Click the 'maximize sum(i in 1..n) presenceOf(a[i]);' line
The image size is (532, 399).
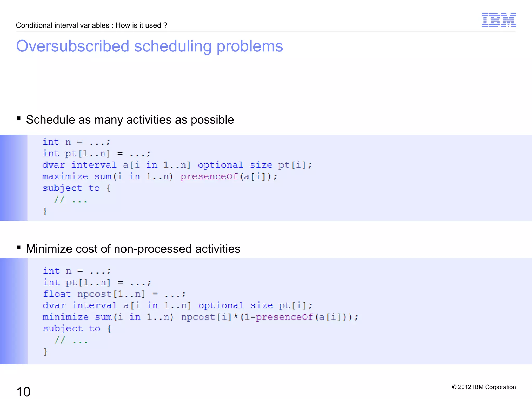coord(160,177)
